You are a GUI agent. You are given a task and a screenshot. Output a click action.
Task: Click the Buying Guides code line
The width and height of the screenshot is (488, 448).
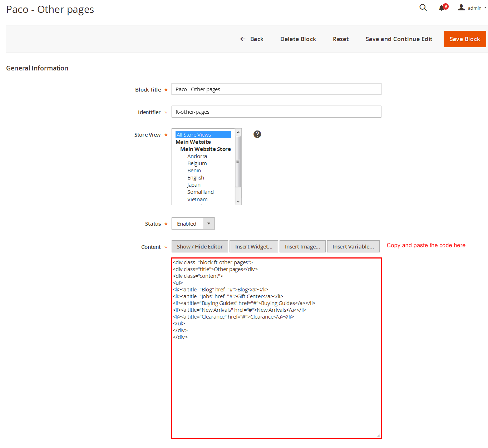coord(244,303)
